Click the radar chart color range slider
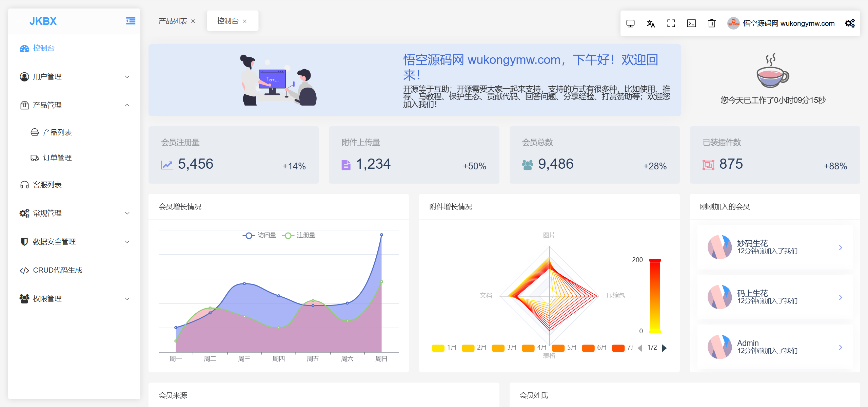The height and width of the screenshot is (407, 868). pos(655,295)
